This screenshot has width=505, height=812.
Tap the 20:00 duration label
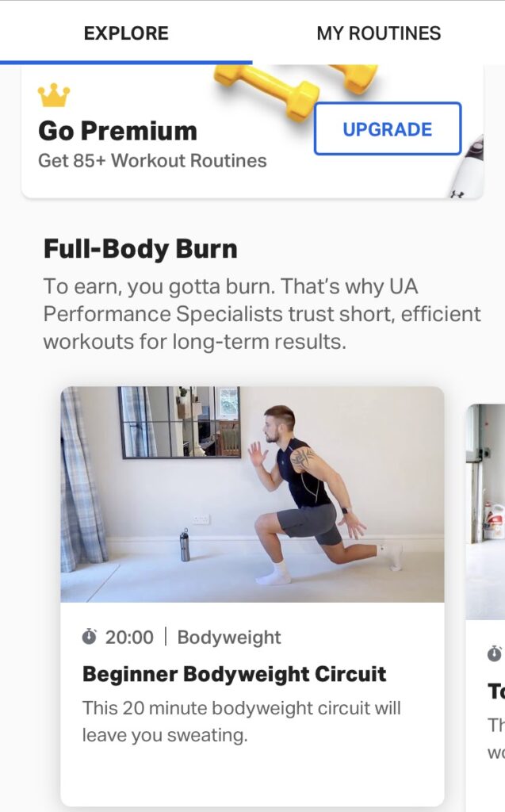coord(129,637)
